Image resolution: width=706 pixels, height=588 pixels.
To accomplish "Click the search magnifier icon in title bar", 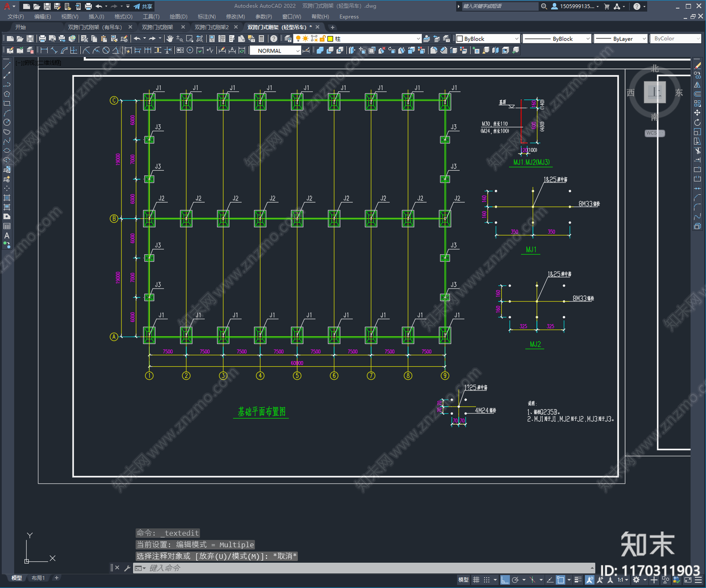I will tap(544, 6).
